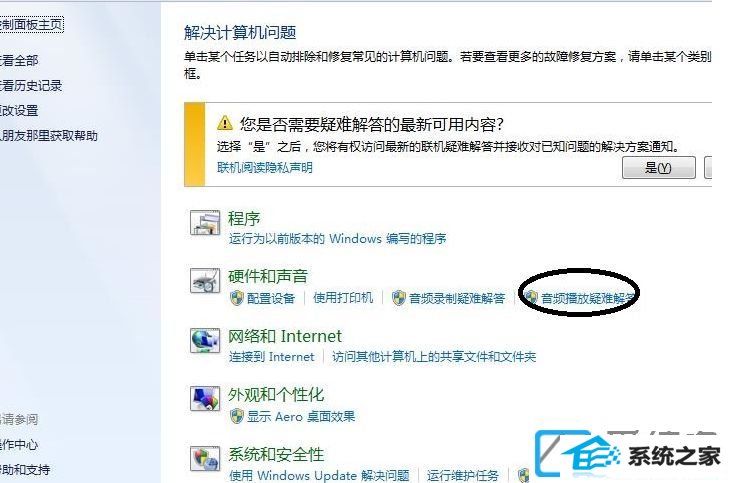Click the 是(Y) button
729x483 pixels.
[x=659, y=168]
